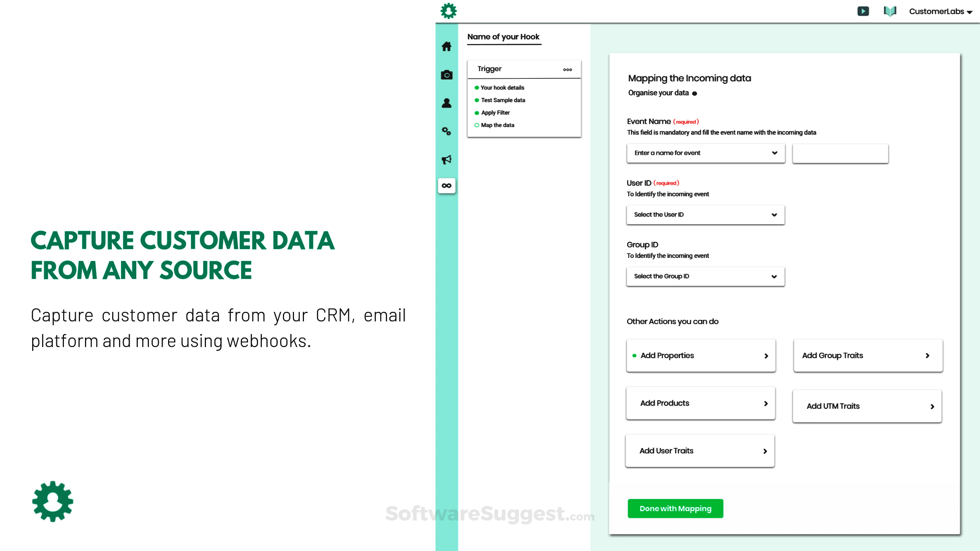Click the Add User Traits action card

[x=699, y=451]
